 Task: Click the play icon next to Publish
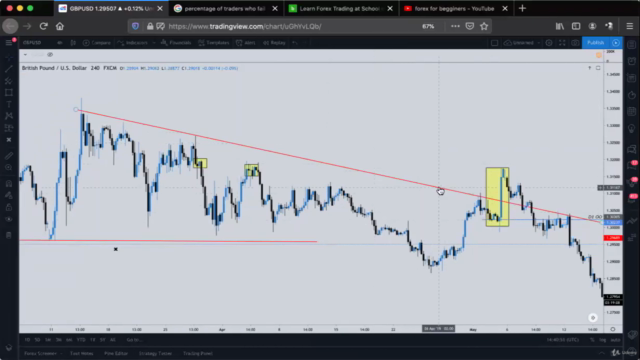pos(616,42)
